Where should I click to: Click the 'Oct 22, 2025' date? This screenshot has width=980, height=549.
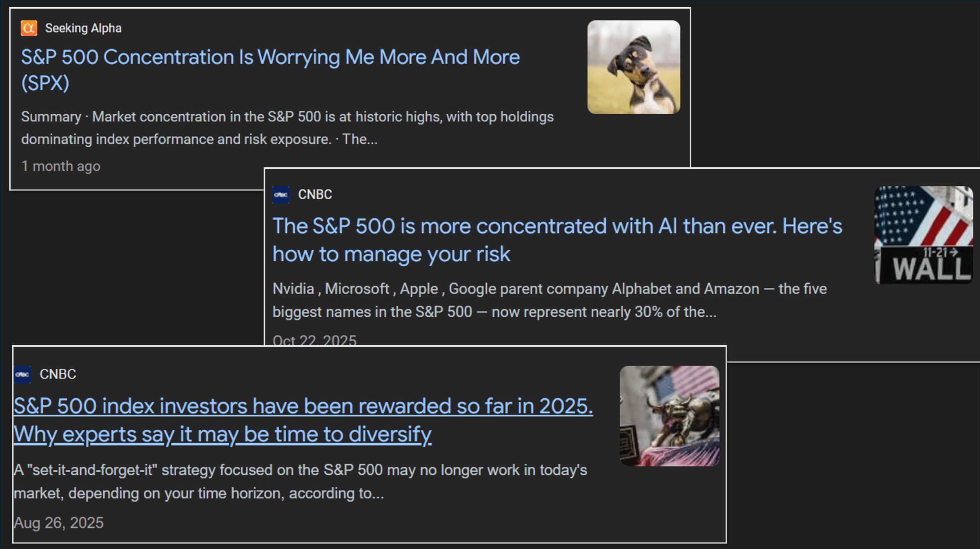point(314,340)
